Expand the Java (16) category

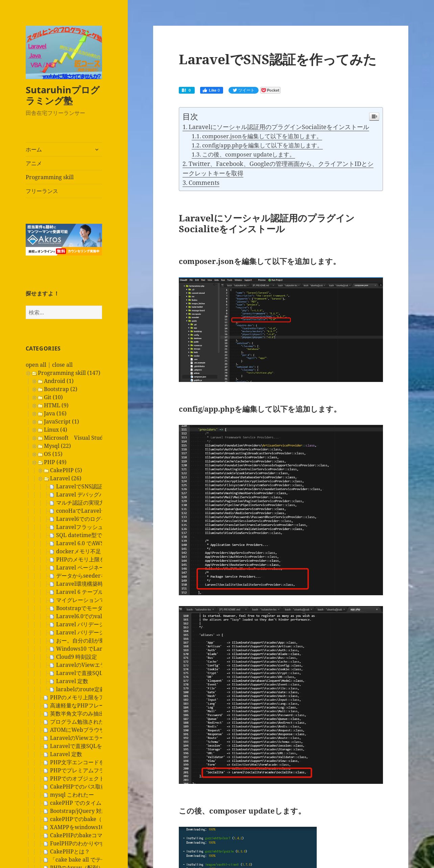click(34, 414)
